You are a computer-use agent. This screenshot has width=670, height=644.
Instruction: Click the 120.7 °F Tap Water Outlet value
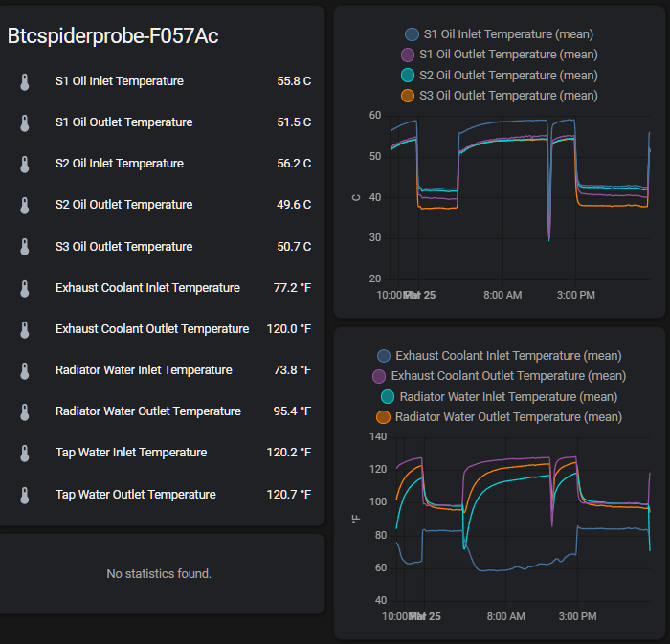288,495
